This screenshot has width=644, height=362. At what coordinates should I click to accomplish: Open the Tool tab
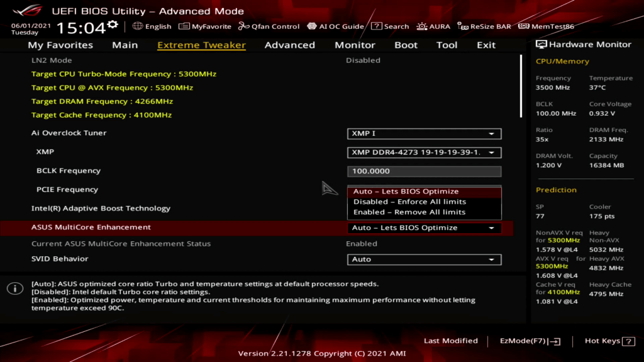447,45
